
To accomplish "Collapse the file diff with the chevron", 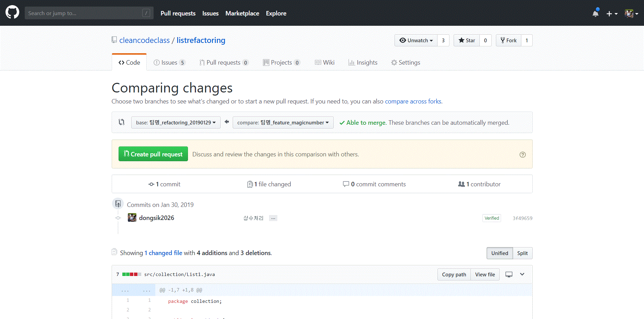I will pyautogui.click(x=522, y=274).
